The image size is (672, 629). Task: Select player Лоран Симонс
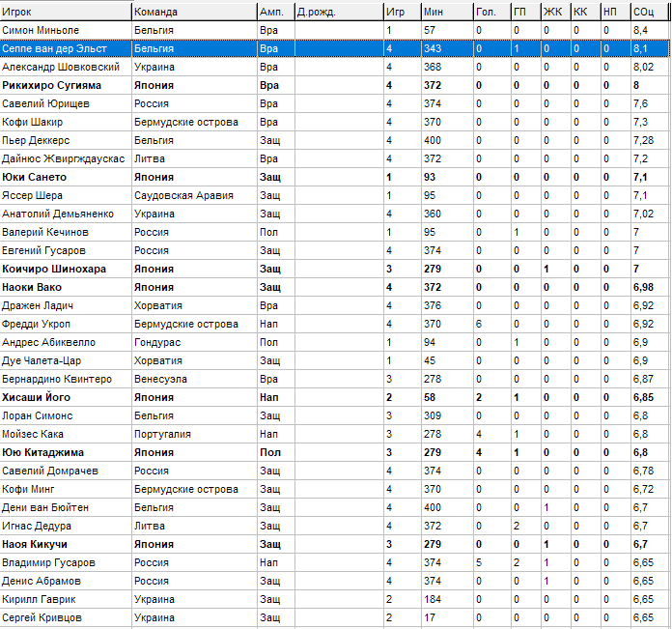pyautogui.click(x=38, y=415)
